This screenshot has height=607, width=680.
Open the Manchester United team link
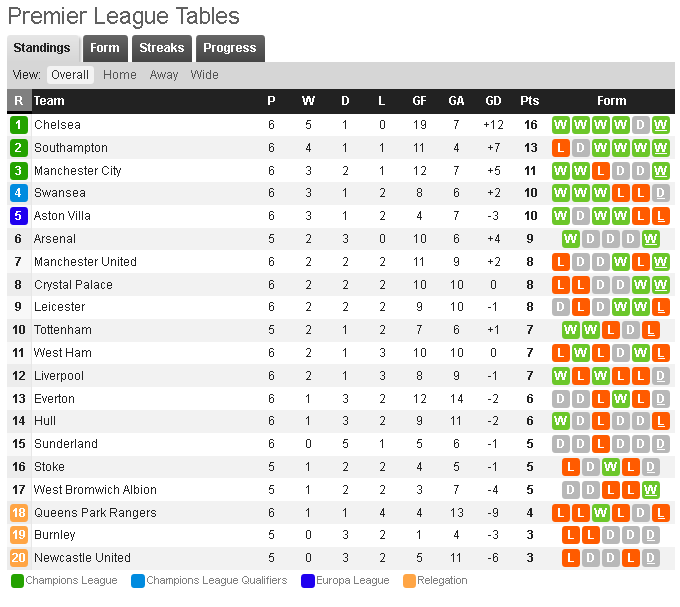85,262
